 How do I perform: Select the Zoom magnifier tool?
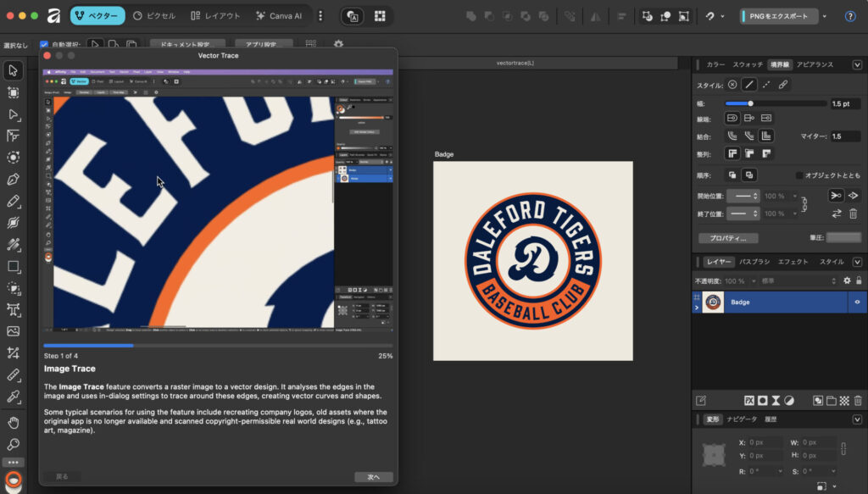[x=13, y=444]
